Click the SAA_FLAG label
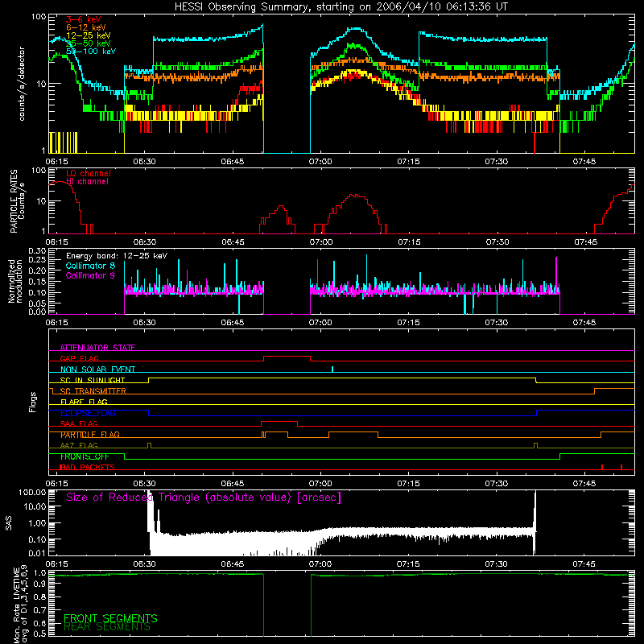This screenshot has height=644, width=644. (79, 424)
